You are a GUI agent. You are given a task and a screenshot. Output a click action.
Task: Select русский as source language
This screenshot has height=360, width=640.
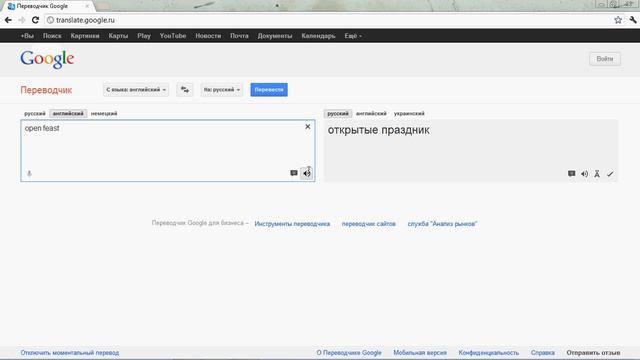pyautogui.click(x=35, y=113)
